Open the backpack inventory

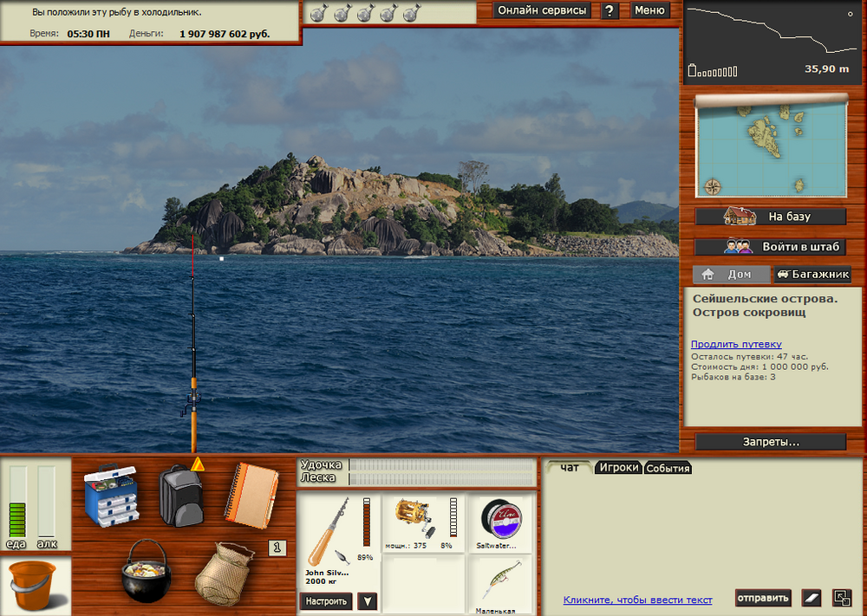coord(181,496)
